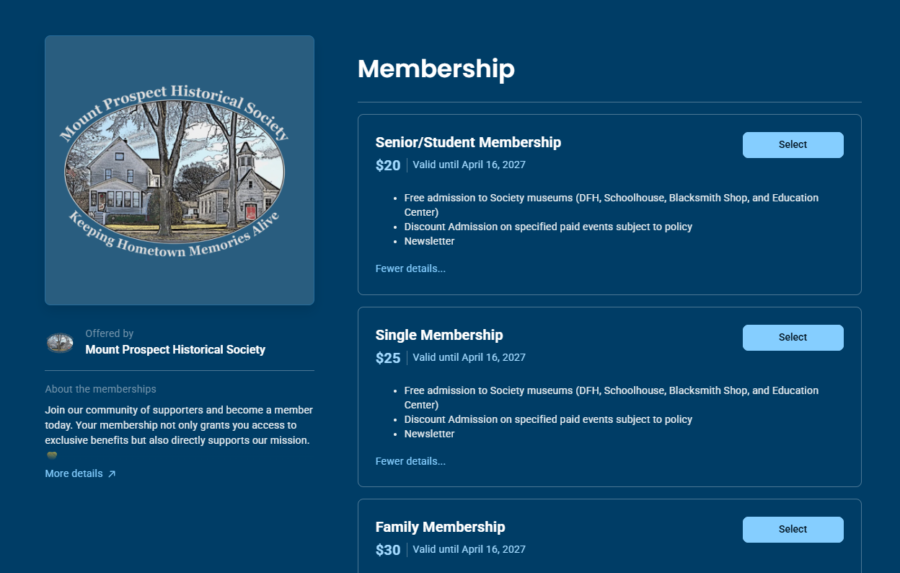The image size is (900, 573).
Task: Select the Senior/Student Membership
Action: (792, 145)
